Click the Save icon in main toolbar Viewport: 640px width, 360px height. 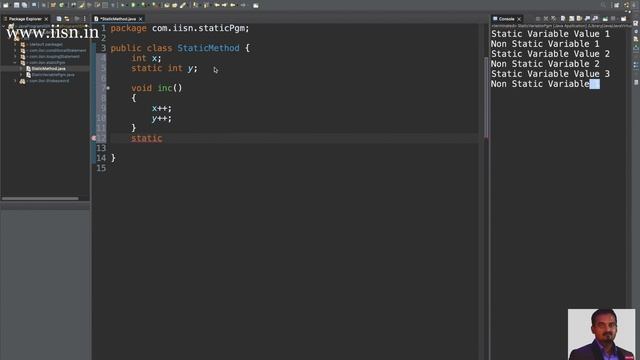(x=16, y=5)
